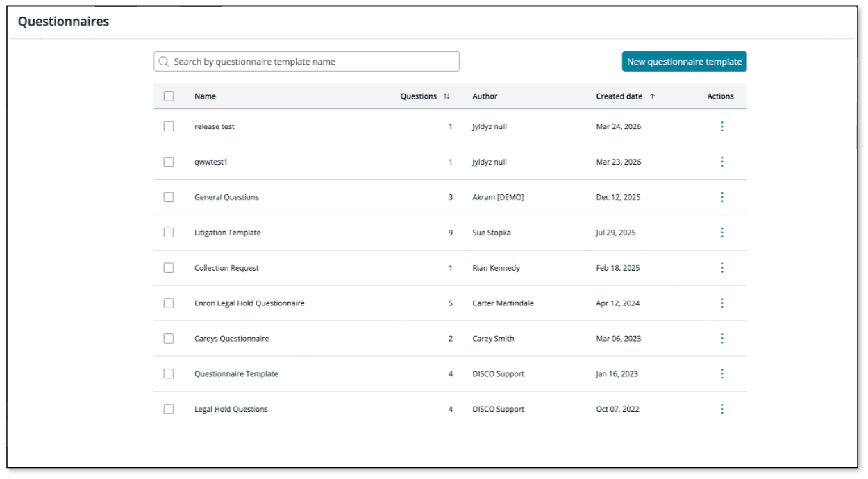Open actions menu for release test
The height and width of the screenshot is (479, 868).
[722, 126]
